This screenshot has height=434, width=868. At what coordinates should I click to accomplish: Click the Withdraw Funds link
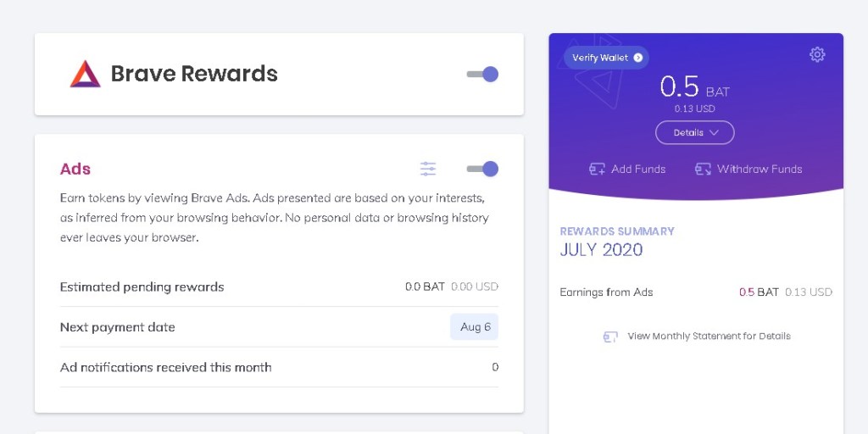pyautogui.click(x=759, y=170)
